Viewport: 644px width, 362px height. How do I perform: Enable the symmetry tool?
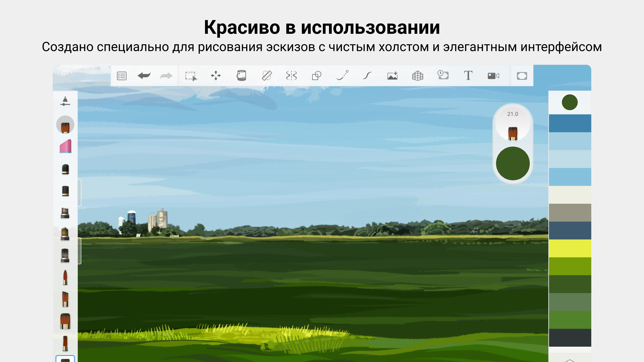pos(291,75)
